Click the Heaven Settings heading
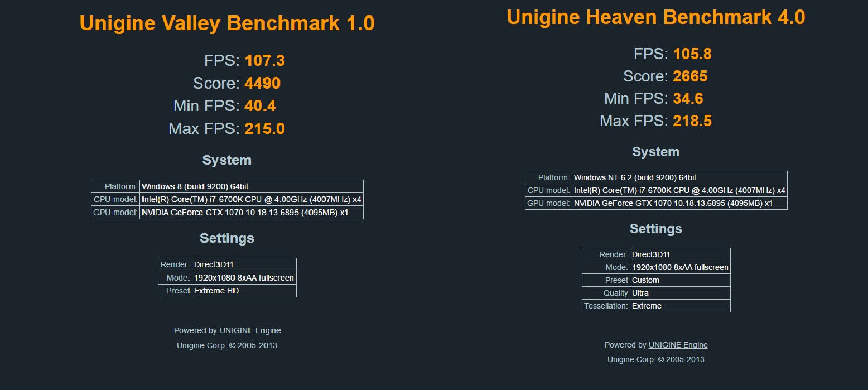868x390 pixels. [x=656, y=229]
